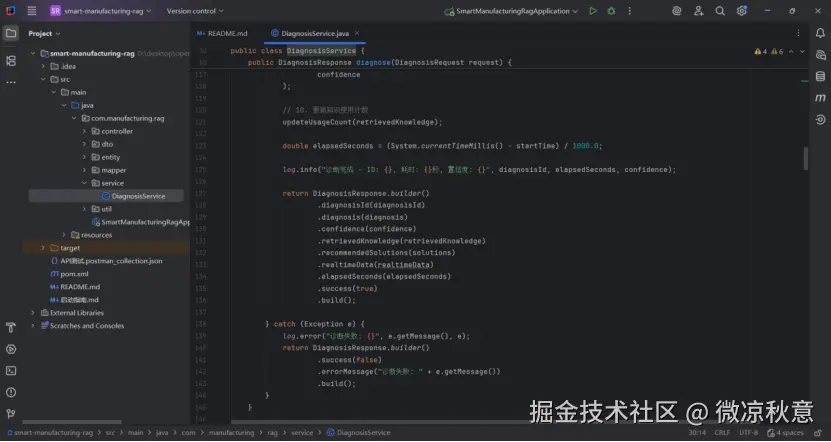
Task: Click the 30:14 cursor position indicator
Action: [697, 433]
